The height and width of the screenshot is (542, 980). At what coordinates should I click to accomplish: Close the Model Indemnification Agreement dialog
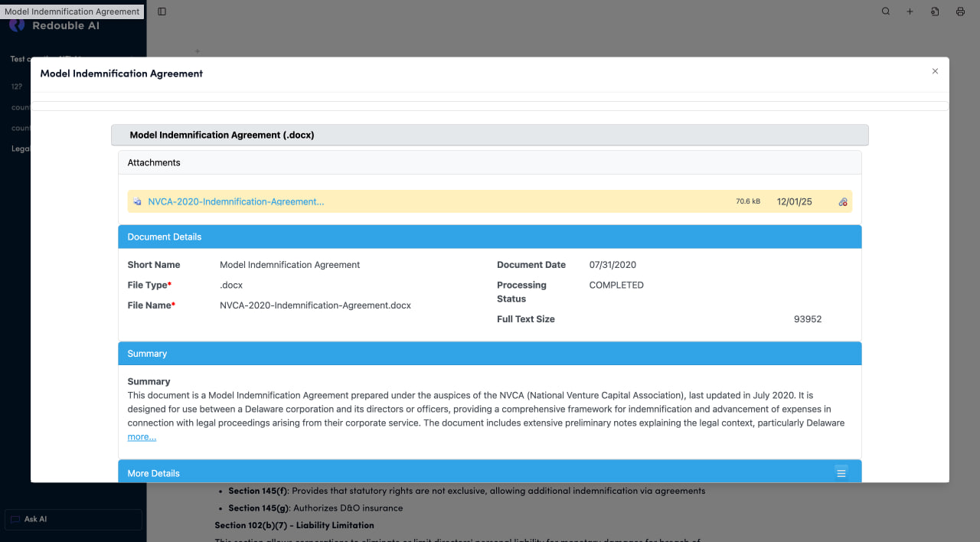pyautogui.click(x=935, y=71)
